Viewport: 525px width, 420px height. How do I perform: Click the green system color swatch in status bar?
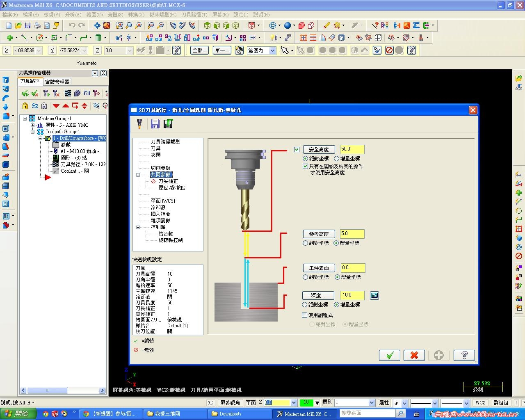(306, 403)
